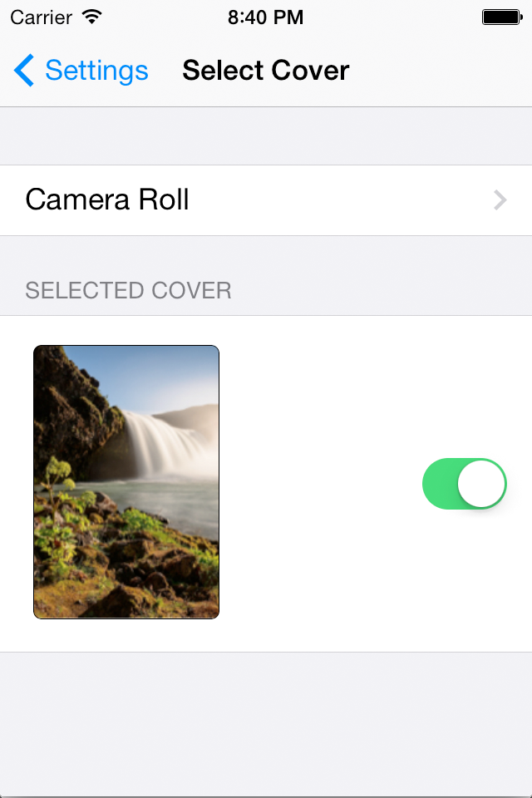The image size is (532, 798).
Task: Tap the SELECTED COVER section header
Action: tap(128, 290)
